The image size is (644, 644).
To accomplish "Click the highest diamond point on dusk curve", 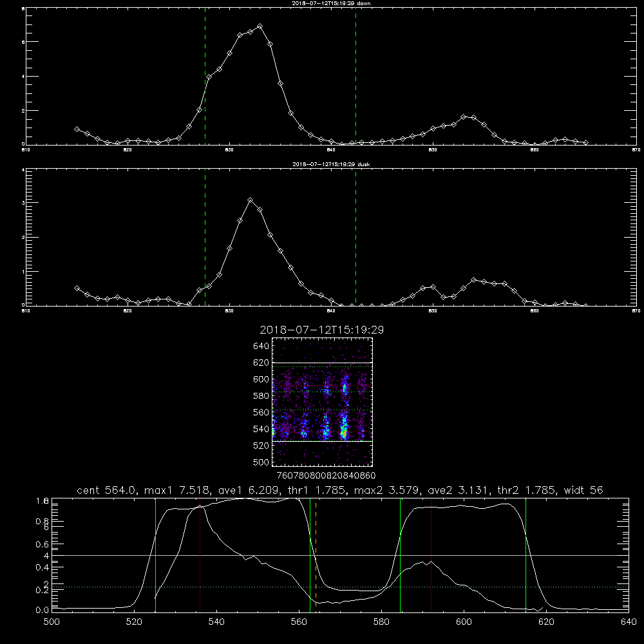I will point(250,200).
